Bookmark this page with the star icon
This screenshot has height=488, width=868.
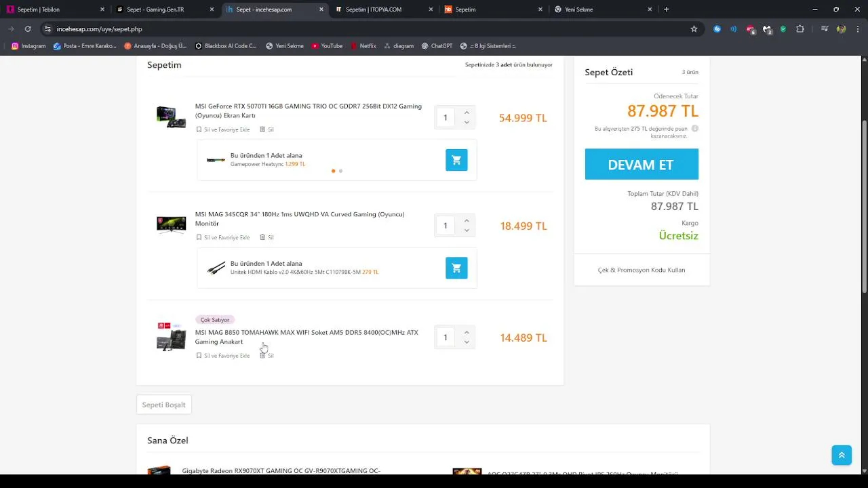(694, 29)
